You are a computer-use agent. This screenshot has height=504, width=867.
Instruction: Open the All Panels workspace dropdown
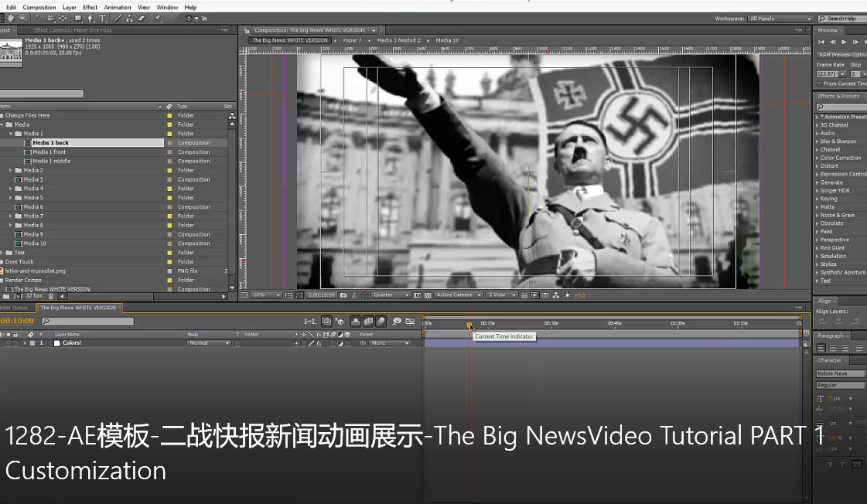780,19
